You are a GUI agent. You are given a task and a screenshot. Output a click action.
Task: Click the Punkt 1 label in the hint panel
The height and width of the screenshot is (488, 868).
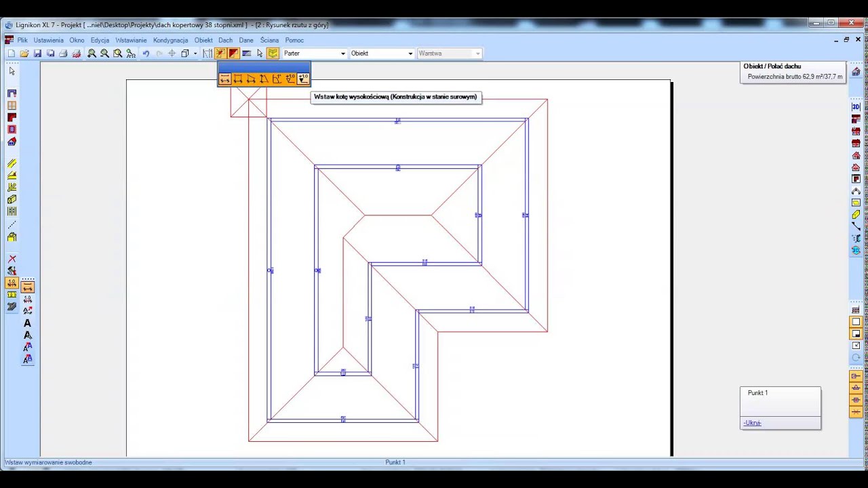(x=757, y=393)
